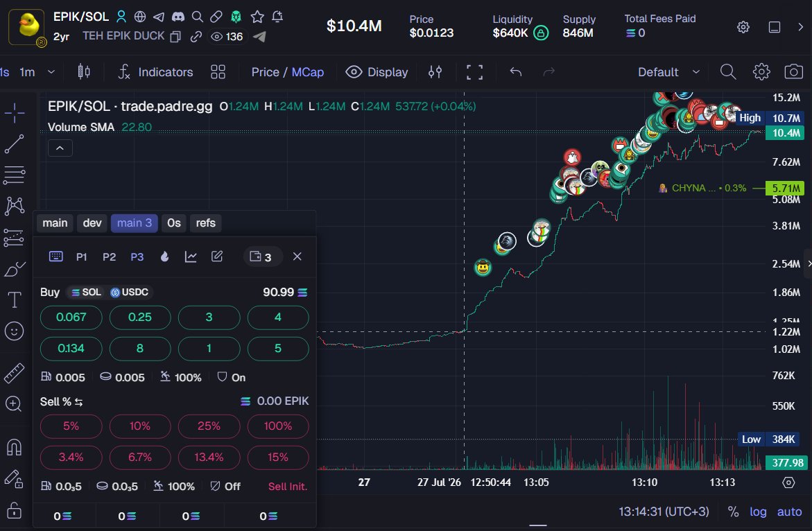Open the token website globe icon
The height and width of the screenshot is (531, 812).
point(140,17)
